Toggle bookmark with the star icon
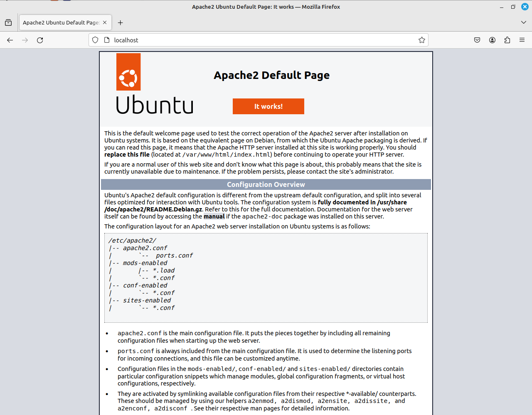Image resolution: width=532 pixels, height=415 pixels. tap(421, 40)
